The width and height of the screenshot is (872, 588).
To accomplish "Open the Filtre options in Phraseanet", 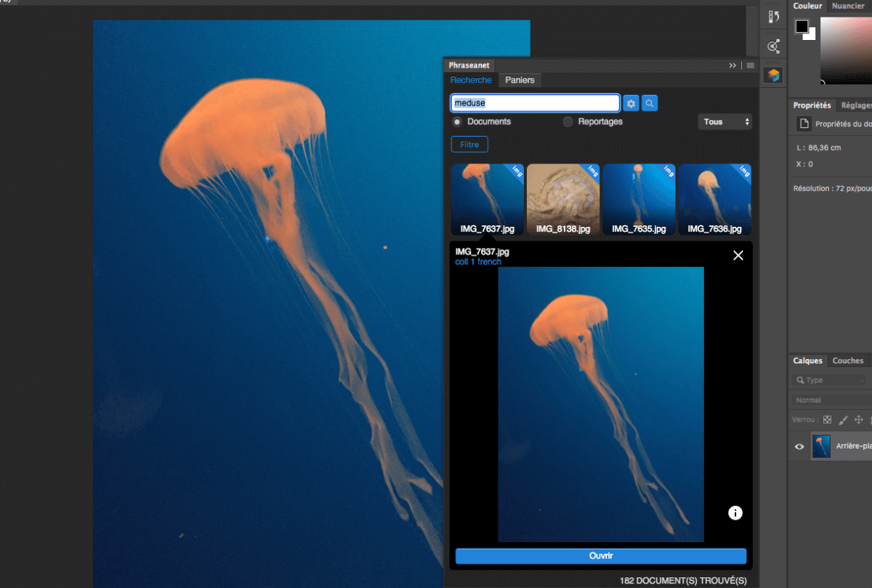I will pyautogui.click(x=469, y=144).
